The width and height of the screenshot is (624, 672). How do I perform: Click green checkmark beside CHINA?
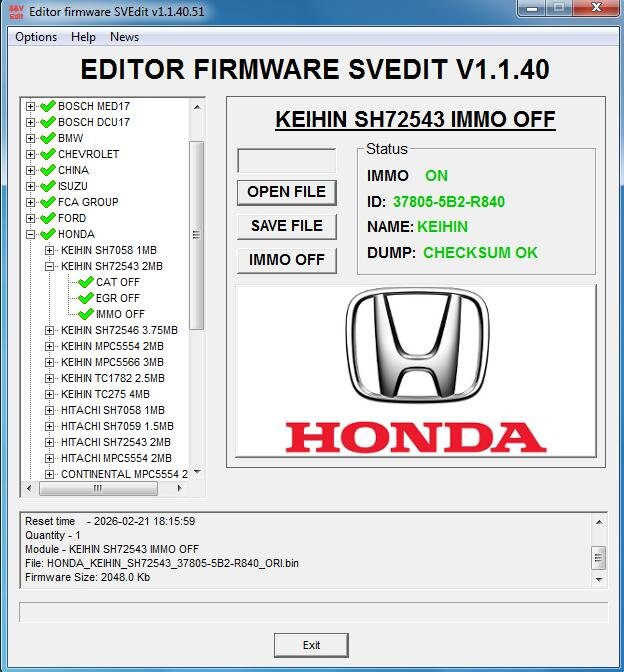[48, 170]
